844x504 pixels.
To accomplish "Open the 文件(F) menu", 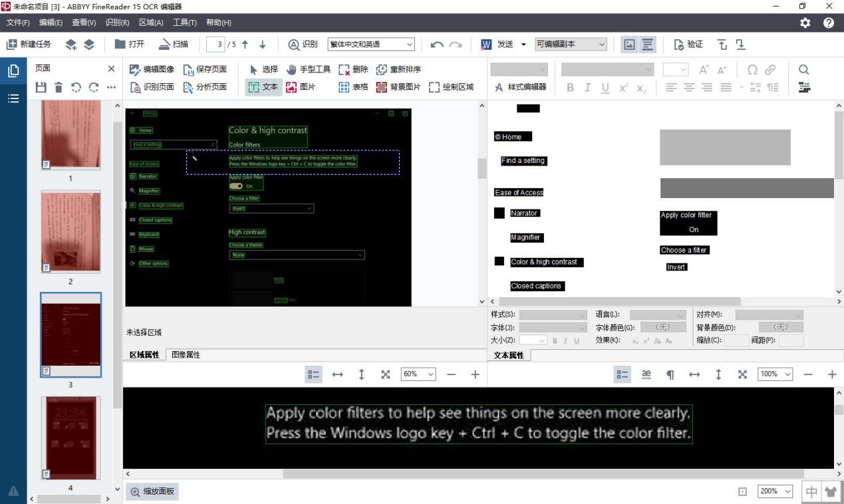I will point(18,23).
